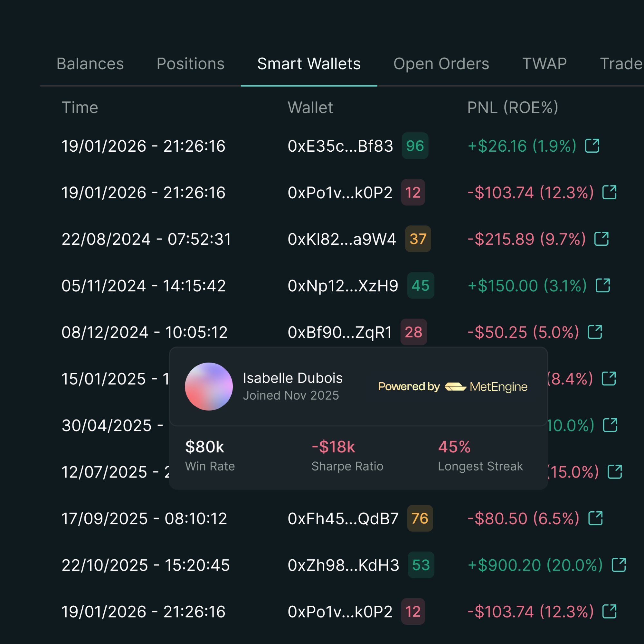Viewport: 644px width, 644px height.
Task: Open wallet 0xFh45...QdB7
Action: coord(343,518)
